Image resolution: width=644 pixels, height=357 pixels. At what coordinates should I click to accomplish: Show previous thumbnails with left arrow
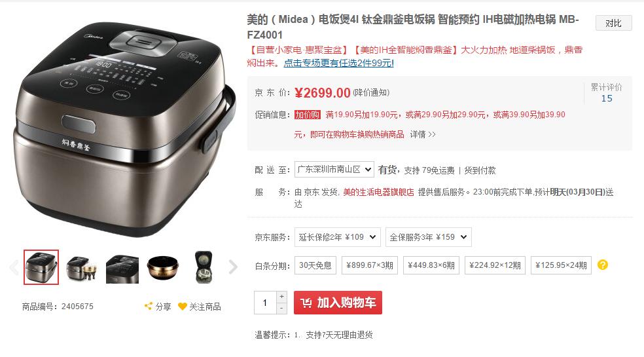pos(14,267)
